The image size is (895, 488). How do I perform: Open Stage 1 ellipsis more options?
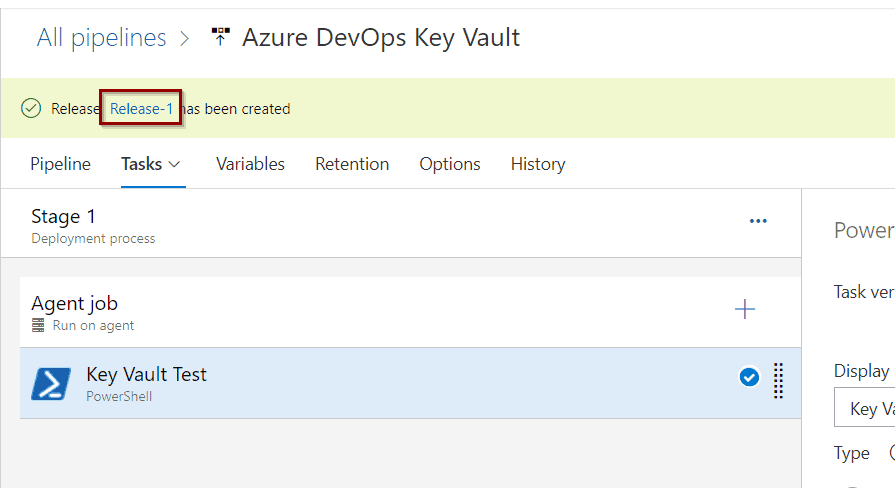(758, 221)
